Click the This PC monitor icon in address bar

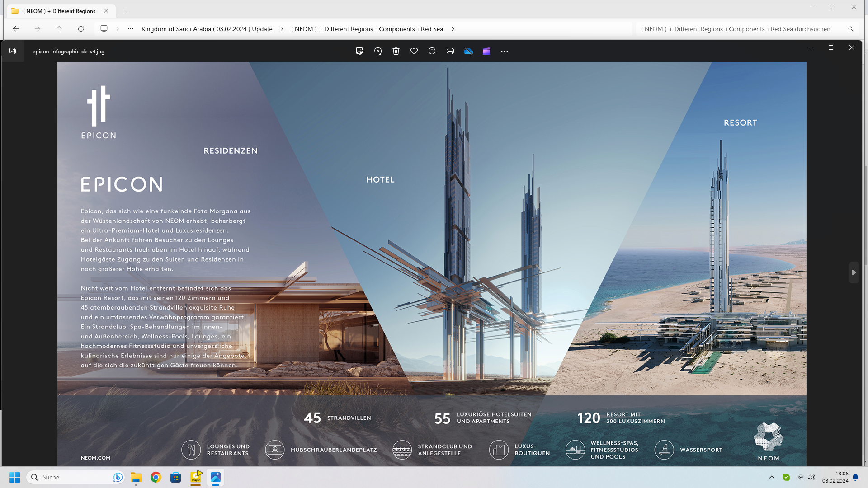tap(104, 29)
